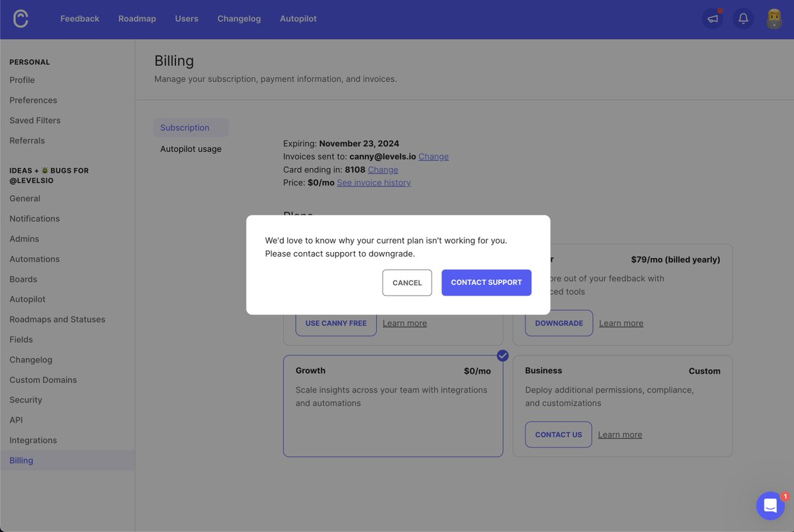Open the Changelog top nav item

pos(239,19)
